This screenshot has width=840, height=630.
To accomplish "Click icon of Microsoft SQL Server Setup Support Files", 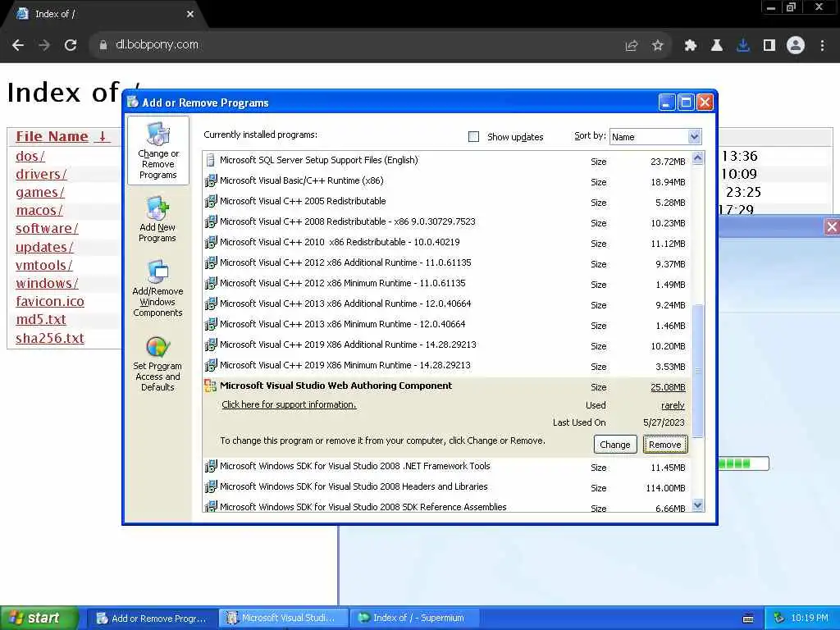I will (x=211, y=160).
